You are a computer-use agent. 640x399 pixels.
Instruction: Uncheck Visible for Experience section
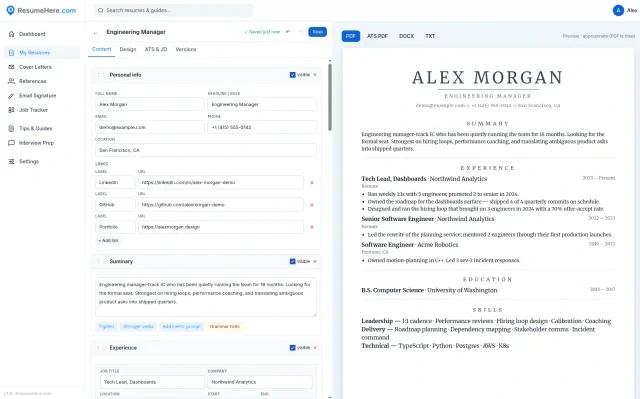(293, 348)
